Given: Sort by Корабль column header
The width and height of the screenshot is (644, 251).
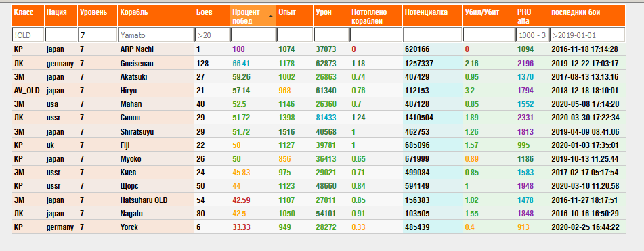Looking at the screenshot, I should pos(156,16).
